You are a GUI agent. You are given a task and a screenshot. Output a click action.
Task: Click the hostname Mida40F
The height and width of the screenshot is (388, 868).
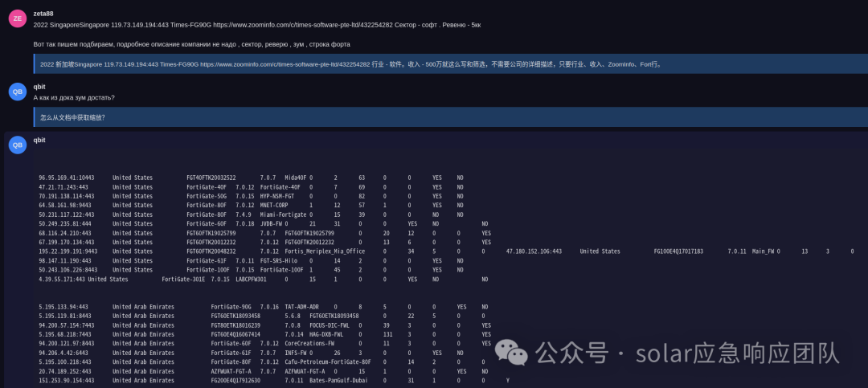coord(295,178)
